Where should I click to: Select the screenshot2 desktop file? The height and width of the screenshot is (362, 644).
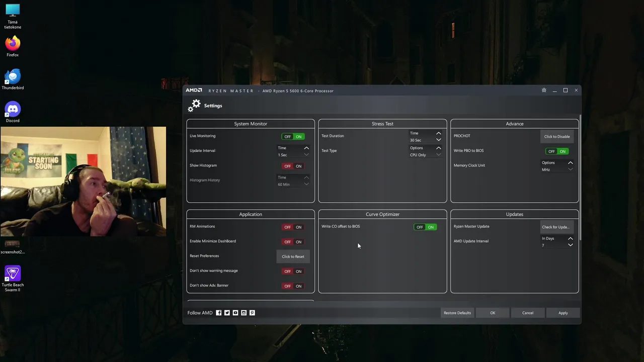coord(13,246)
